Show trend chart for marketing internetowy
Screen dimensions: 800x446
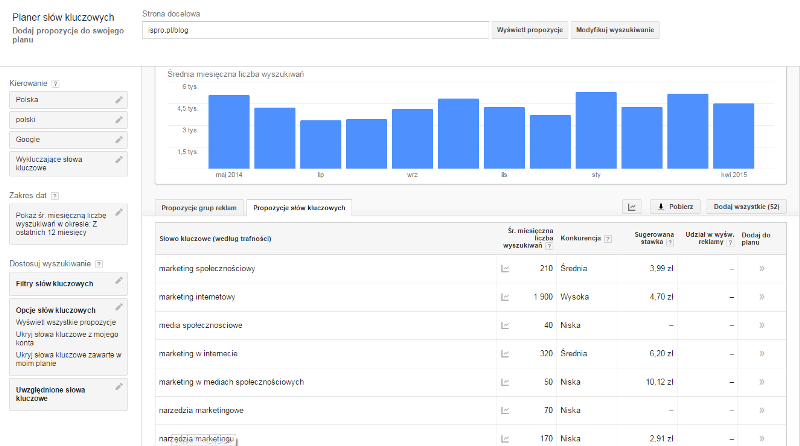pyautogui.click(x=505, y=297)
